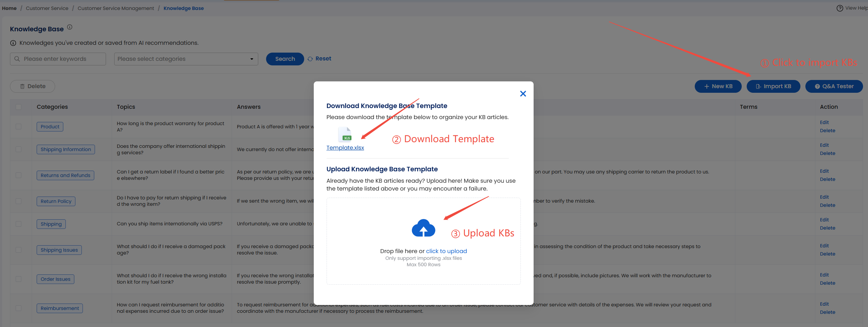Click the magnifier icon in keyword field
The image size is (868, 327).
[x=17, y=59]
